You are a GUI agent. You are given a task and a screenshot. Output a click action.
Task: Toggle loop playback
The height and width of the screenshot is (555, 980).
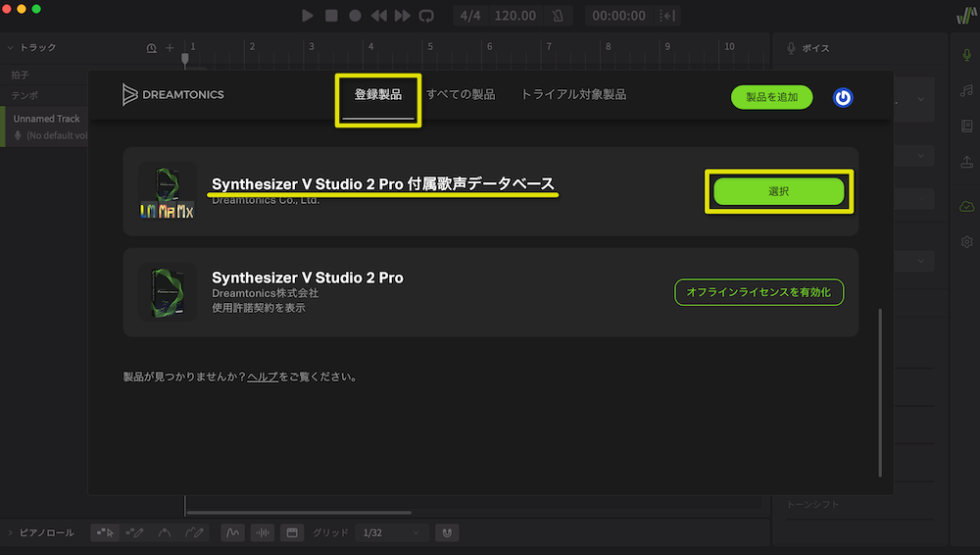(x=426, y=16)
